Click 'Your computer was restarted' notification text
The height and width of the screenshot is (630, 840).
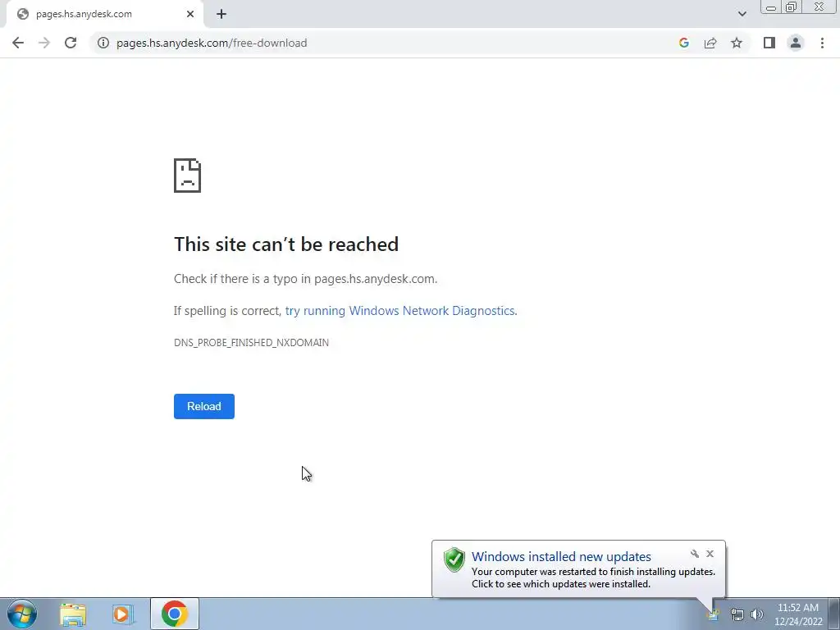point(593,572)
